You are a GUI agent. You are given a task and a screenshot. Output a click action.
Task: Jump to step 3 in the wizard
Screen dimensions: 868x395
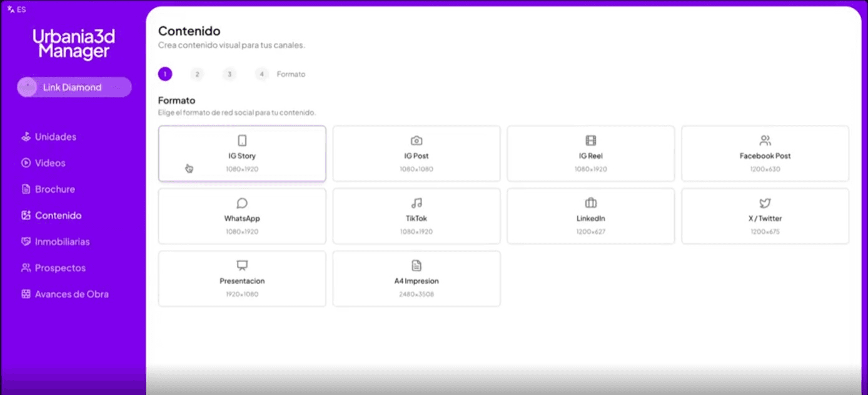230,74
